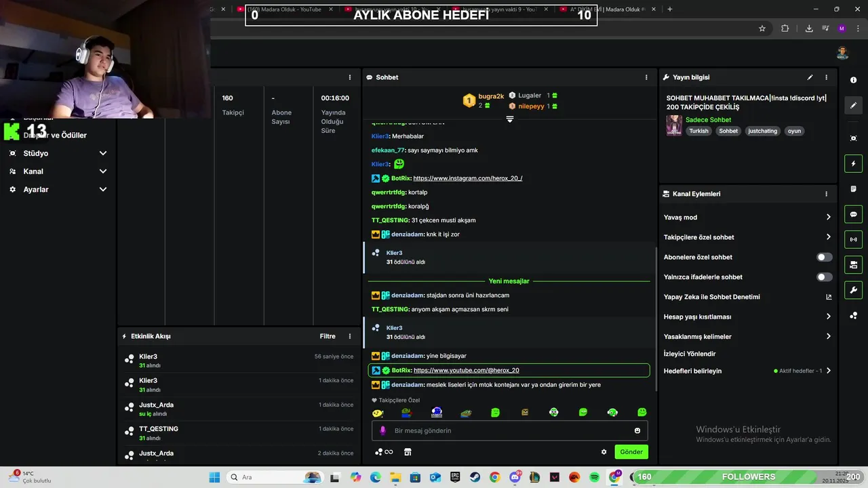Open the shop icon below message box
Image resolution: width=868 pixels, height=488 pixels.
[408, 452]
